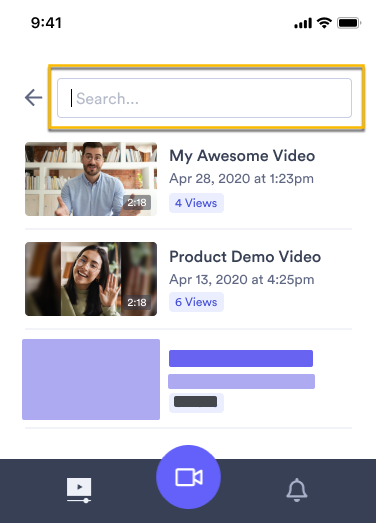Viewport: 376px width, 523px height.
Task: Tap the 9:41 clock in status bar
Action: click(46, 23)
